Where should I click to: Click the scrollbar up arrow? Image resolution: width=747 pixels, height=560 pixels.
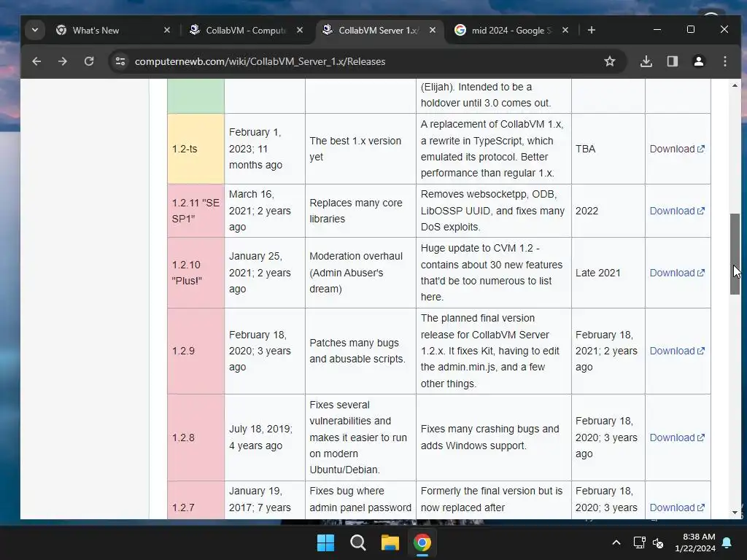[735, 86]
